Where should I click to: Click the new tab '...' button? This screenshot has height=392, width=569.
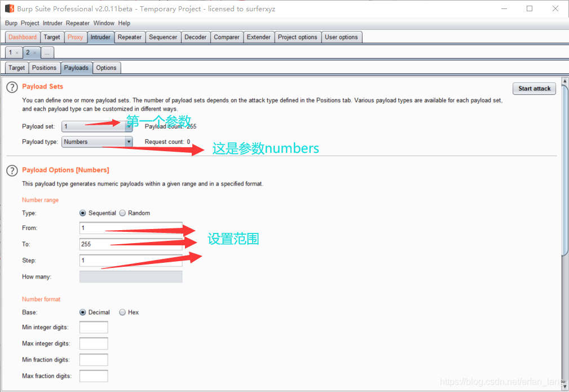(x=47, y=53)
